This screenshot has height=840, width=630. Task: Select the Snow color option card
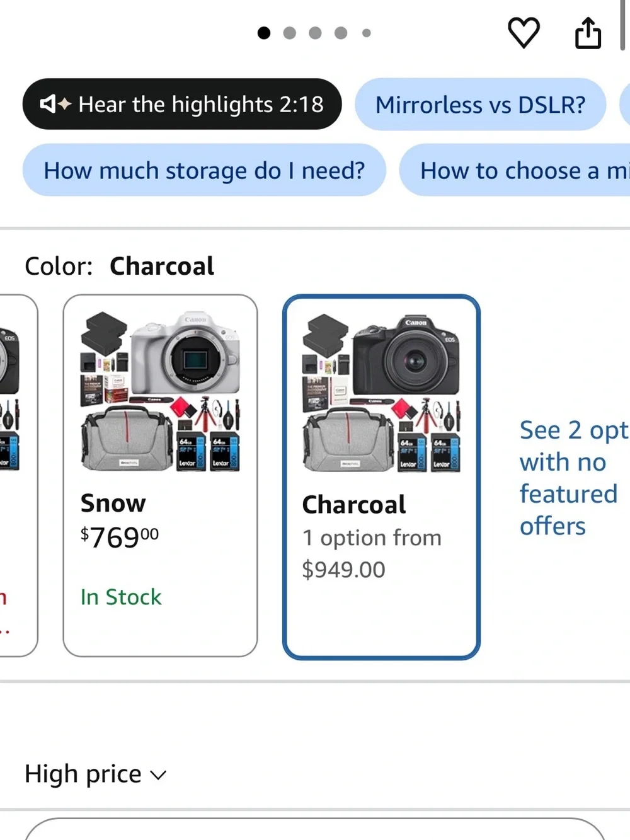click(160, 476)
